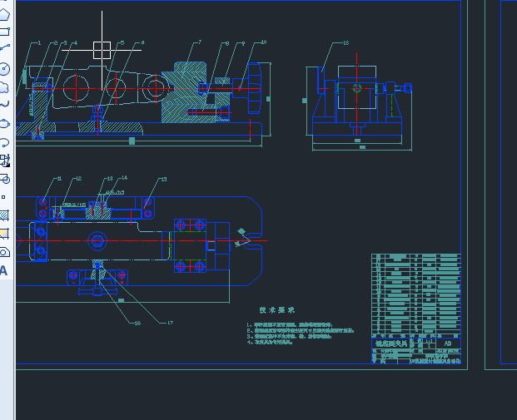Select the Rectangle draw tool
The height and width of the screenshot is (420, 517).
point(4,32)
